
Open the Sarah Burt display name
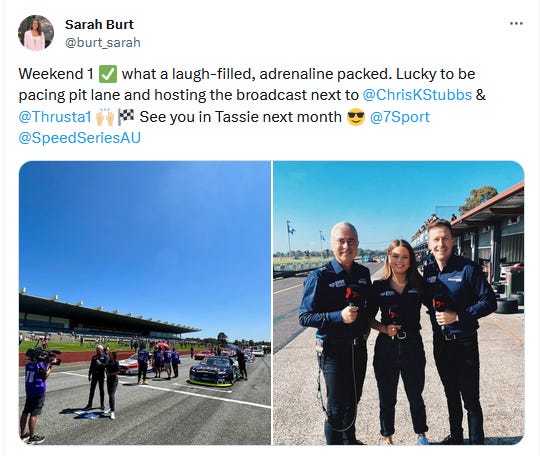(99, 24)
